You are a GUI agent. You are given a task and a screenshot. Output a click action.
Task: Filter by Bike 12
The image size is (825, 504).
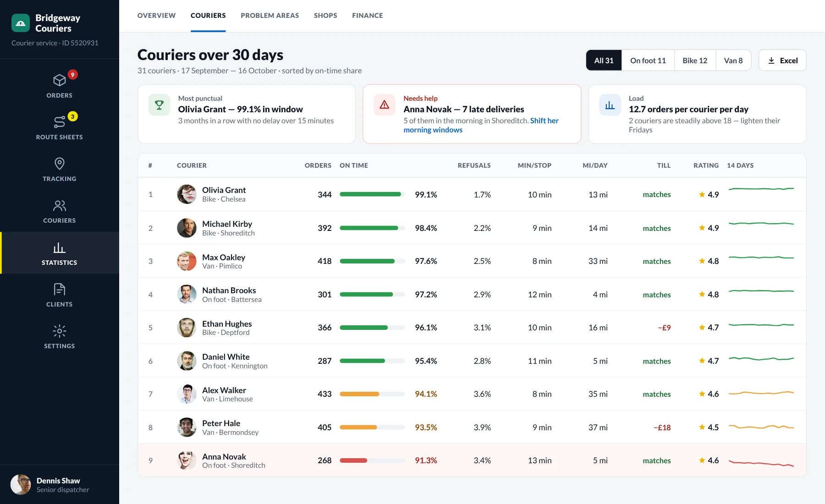pyautogui.click(x=695, y=60)
